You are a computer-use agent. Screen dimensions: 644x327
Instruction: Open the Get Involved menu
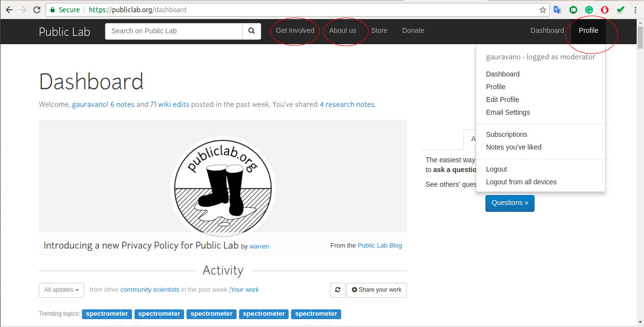pos(295,30)
